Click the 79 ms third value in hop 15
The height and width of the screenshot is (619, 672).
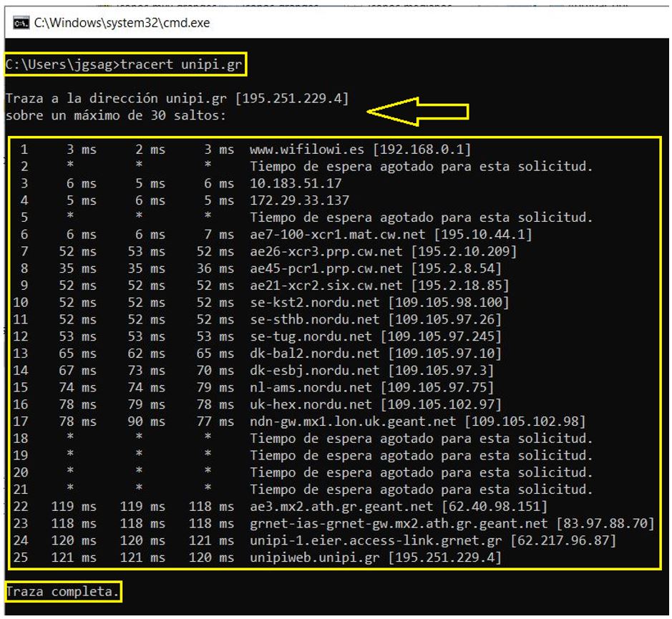coord(215,388)
